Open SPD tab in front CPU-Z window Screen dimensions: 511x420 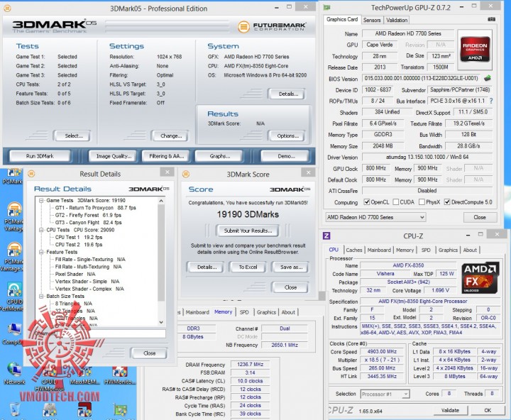(x=426, y=250)
